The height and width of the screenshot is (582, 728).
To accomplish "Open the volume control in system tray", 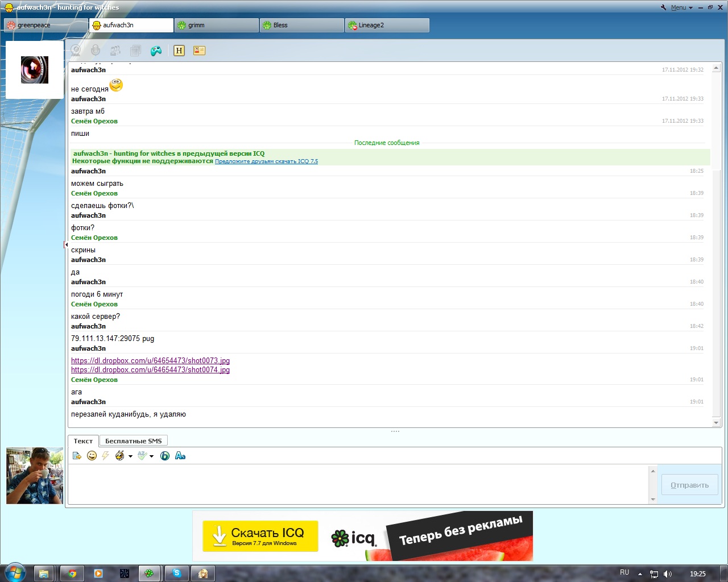I will point(668,574).
